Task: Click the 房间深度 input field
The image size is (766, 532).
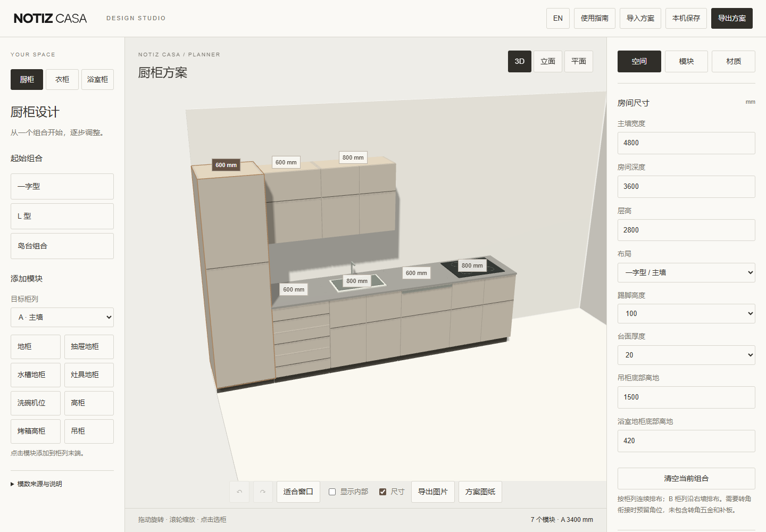Action: (686, 187)
